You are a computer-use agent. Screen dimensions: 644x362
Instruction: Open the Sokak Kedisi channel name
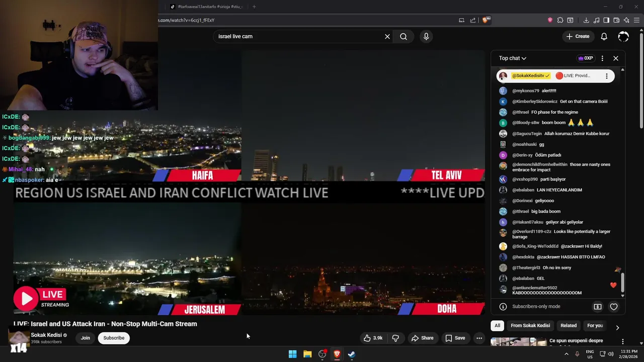point(46,335)
